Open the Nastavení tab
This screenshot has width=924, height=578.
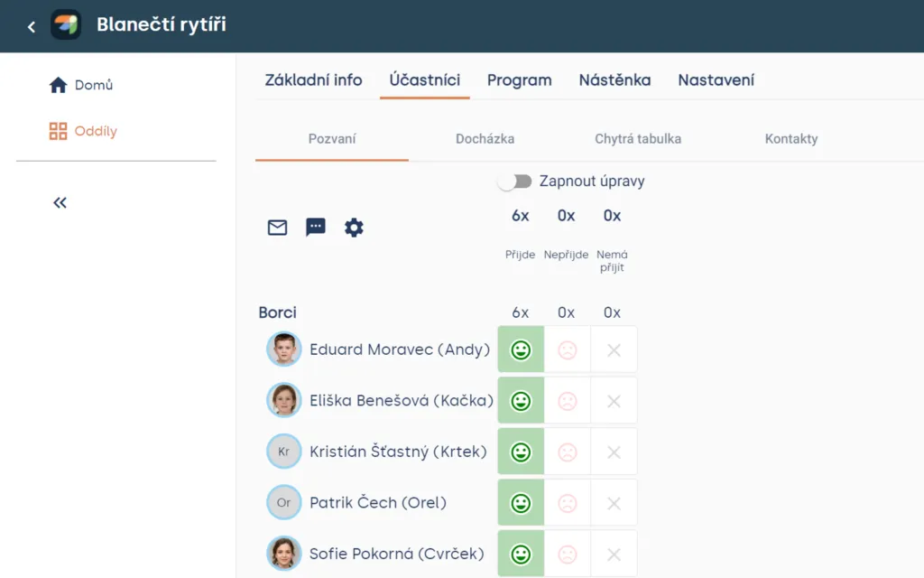pos(716,80)
